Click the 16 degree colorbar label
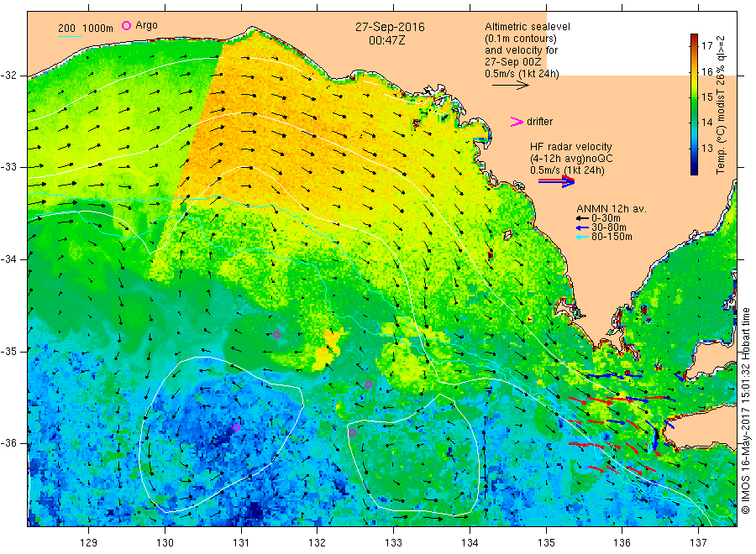This screenshot has width=756, height=554. (706, 72)
